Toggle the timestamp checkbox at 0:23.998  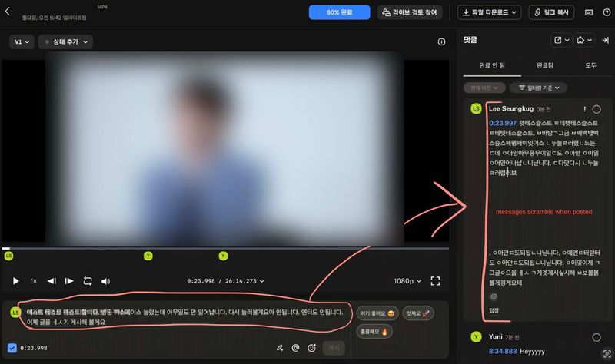click(x=12, y=348)
